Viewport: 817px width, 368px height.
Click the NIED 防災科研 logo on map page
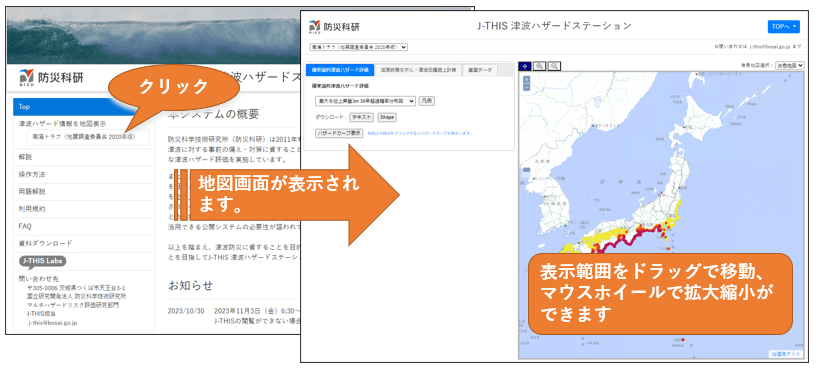click(x=334, y=26)
